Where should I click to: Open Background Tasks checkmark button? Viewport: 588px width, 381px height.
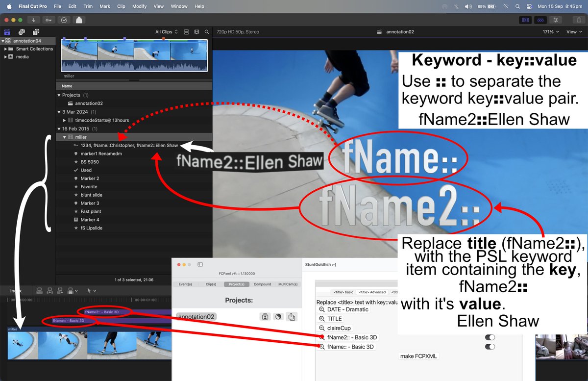click(x=64, y=20)
